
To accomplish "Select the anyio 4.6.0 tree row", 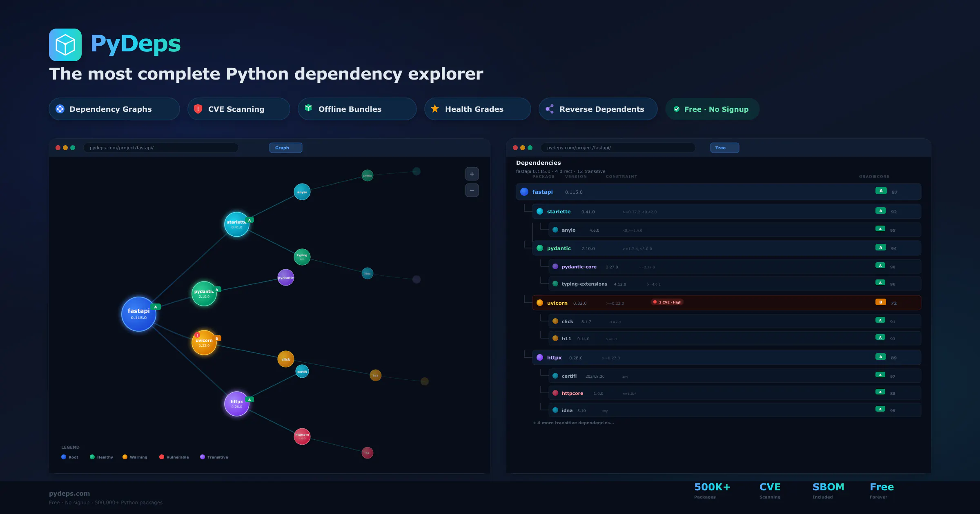I will (x=735, y=230).
